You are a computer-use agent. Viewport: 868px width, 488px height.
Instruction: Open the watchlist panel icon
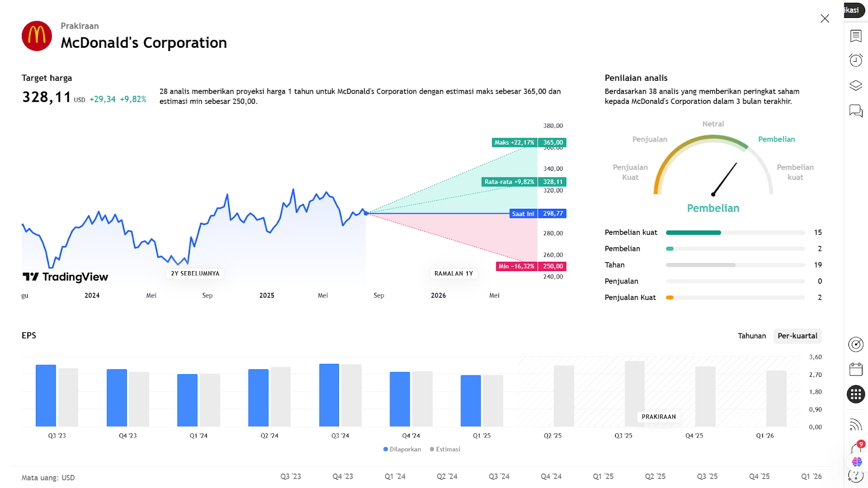pyautogui.click(x=856, y=36)
